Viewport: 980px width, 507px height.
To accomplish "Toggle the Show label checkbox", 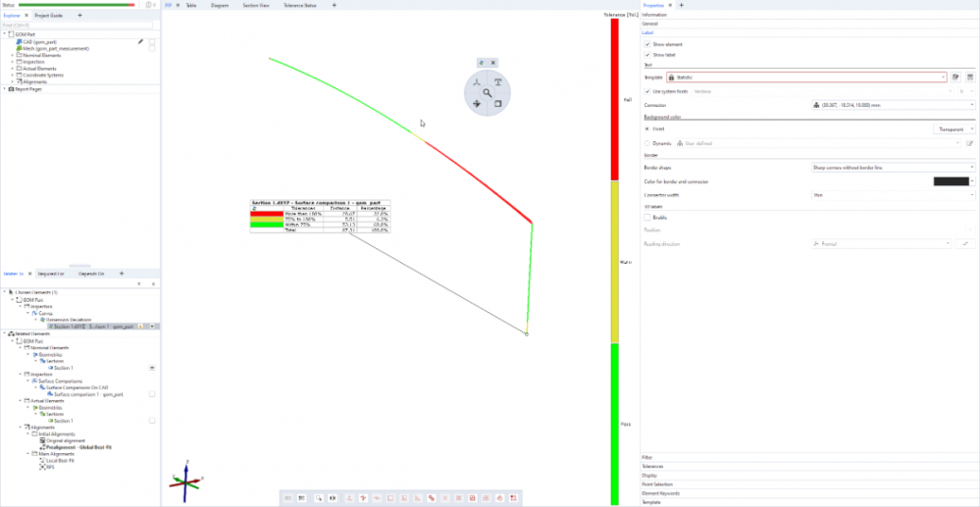I will [647, 54].
